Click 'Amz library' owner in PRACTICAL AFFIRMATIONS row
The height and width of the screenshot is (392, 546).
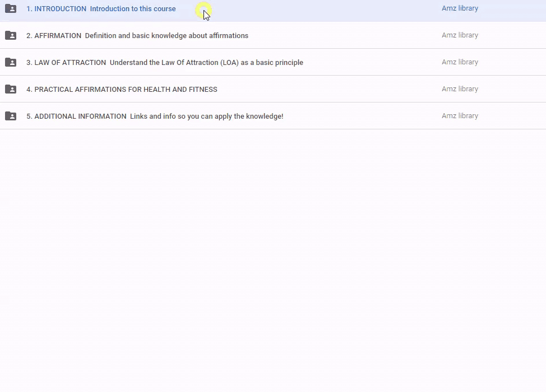click(x=460, y=89)
